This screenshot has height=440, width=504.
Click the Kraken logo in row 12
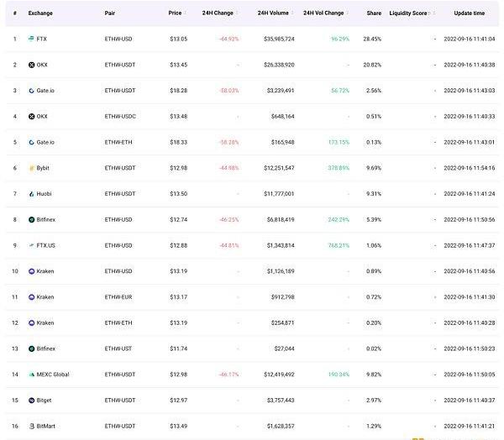[x=31, y=323]
